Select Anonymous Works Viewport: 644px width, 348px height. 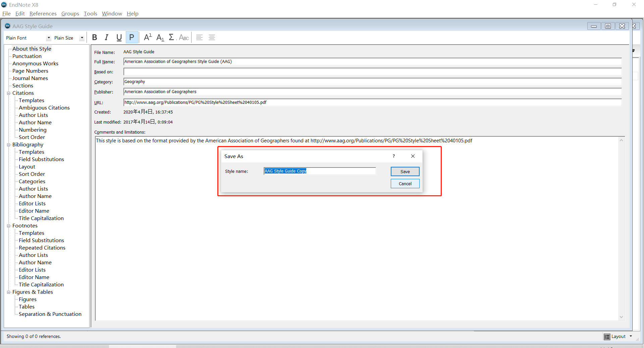pos(35,64)
